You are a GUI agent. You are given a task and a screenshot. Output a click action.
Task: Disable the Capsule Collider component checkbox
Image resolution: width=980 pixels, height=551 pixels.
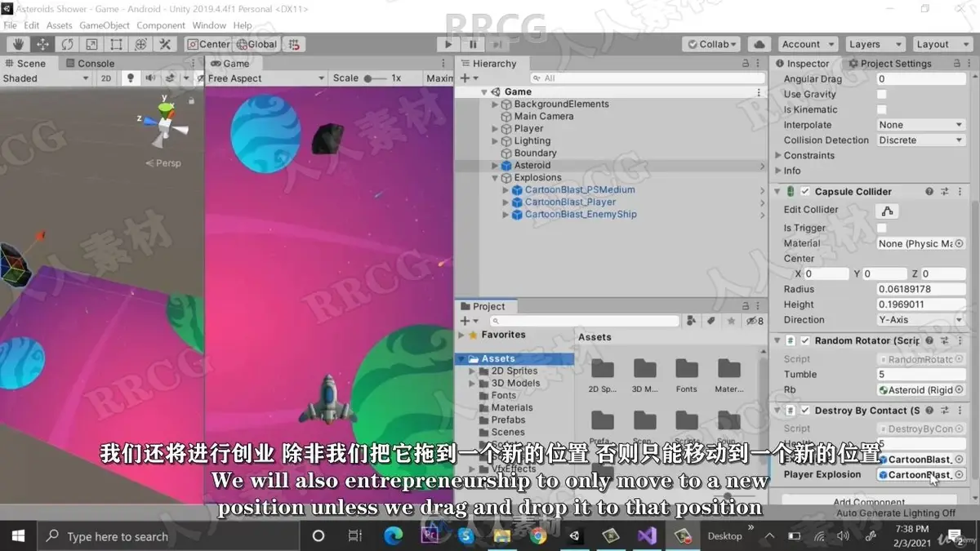[x=805, y=192]
